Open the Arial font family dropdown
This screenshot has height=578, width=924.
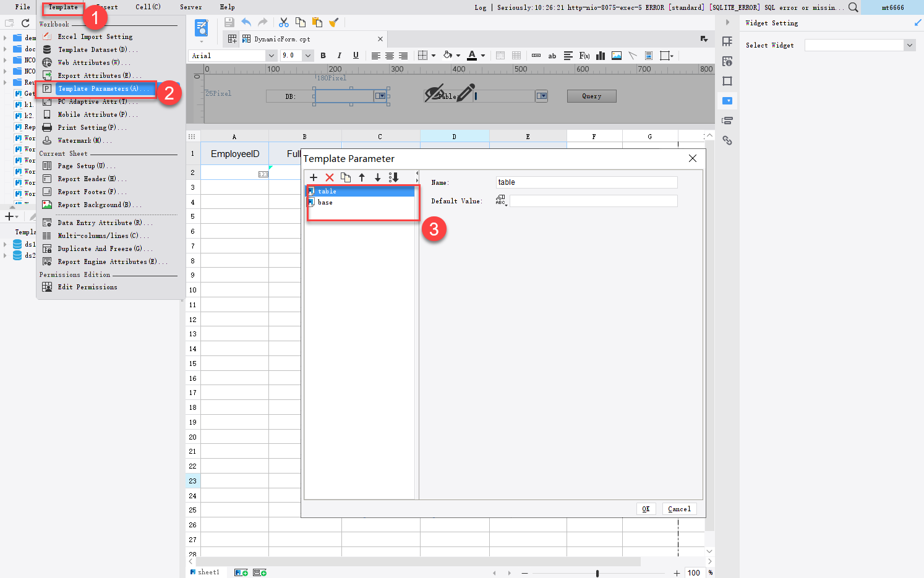coord(271,55)
